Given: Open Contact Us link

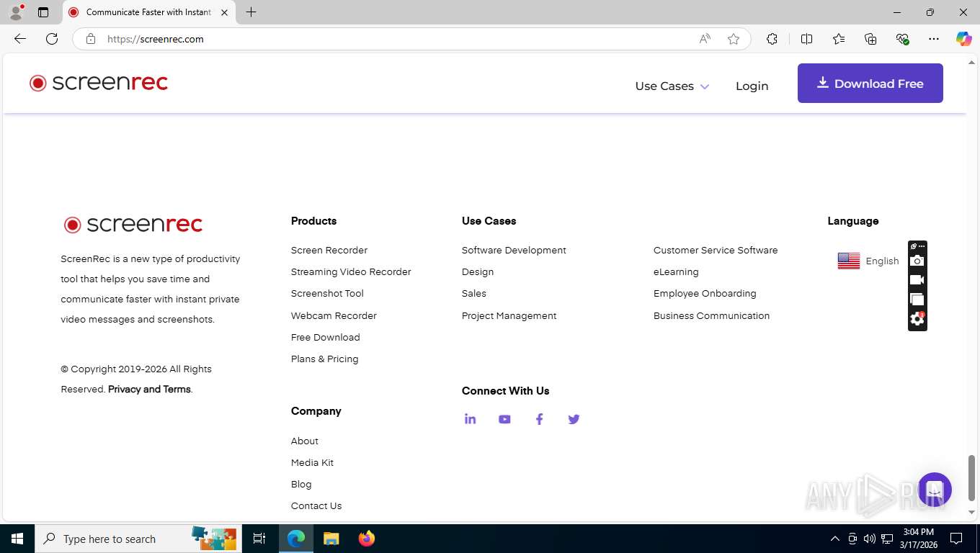Looking at the screenshot, I should [316, 505].
